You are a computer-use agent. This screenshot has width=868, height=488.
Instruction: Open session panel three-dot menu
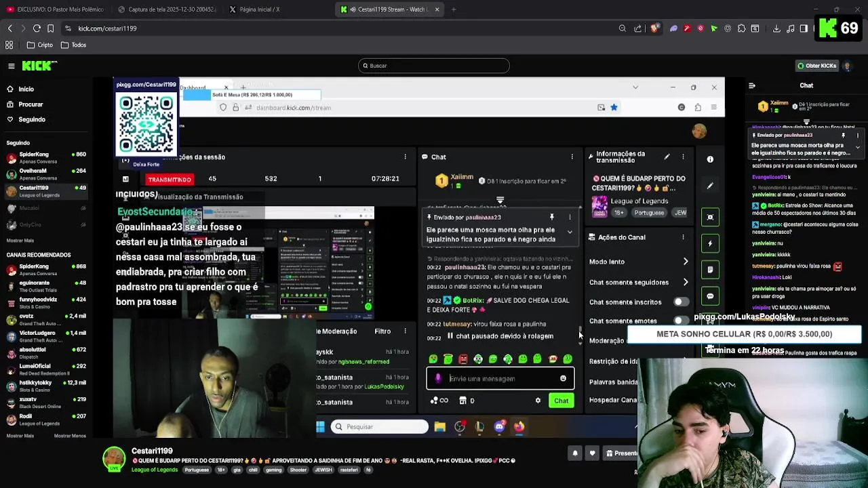[x=405, y=157]
